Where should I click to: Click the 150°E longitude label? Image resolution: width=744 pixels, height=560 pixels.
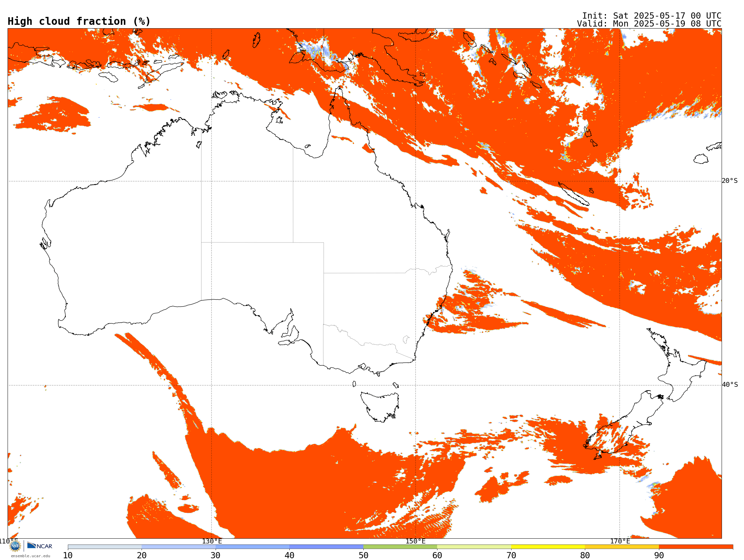[x=415, y=541]
